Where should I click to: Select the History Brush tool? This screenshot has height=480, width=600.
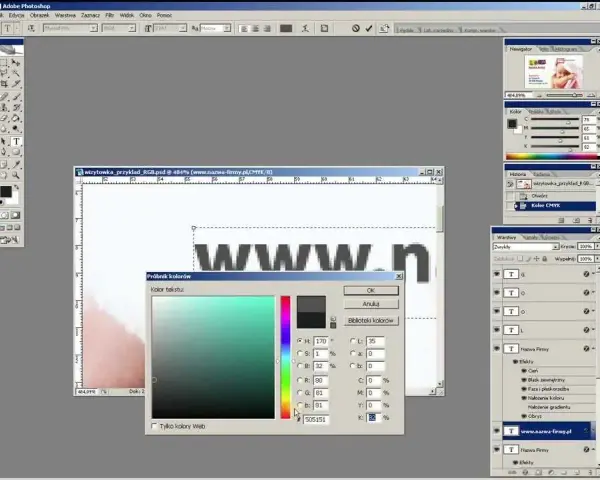click(x=16, y=108)
